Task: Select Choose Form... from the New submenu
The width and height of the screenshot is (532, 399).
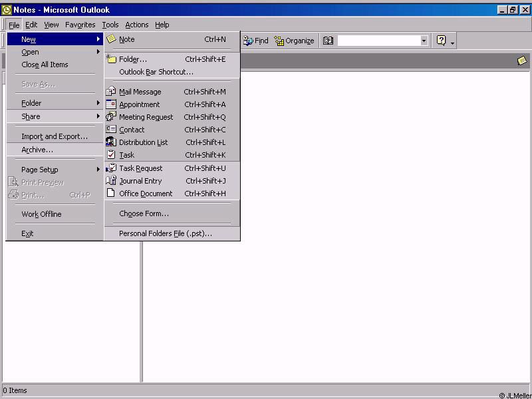Action: click(x=144, y=213)
